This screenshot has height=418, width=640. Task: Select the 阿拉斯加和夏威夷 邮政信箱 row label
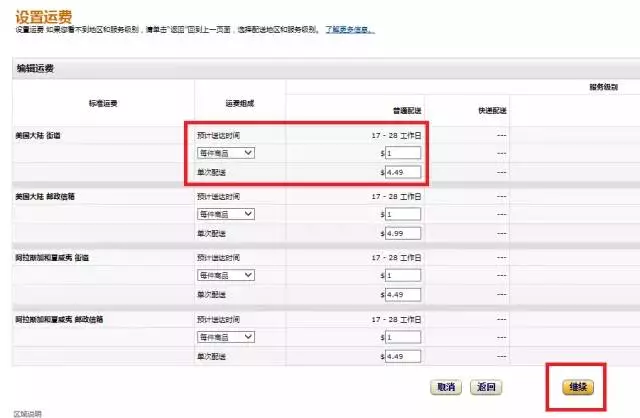(59, 320)
